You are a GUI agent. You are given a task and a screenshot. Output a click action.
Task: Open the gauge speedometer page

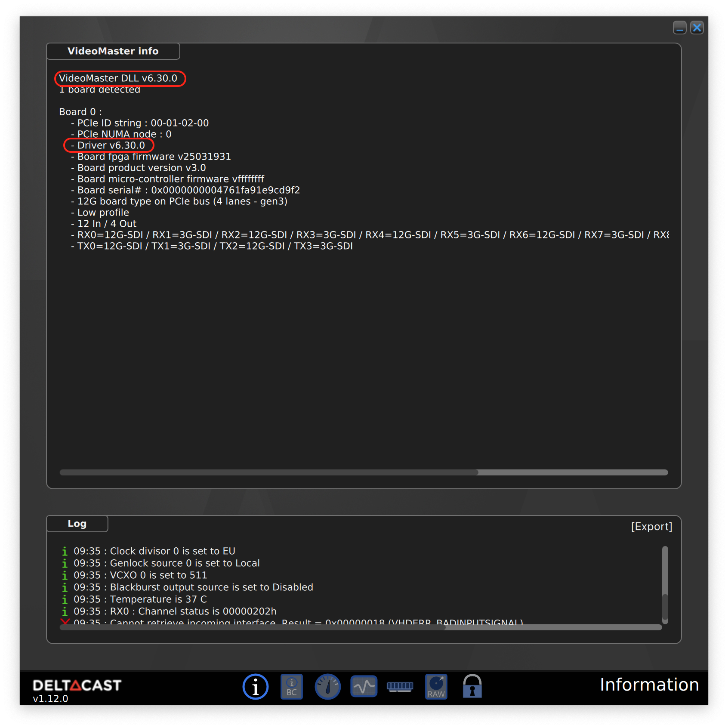tap(327, 686)
